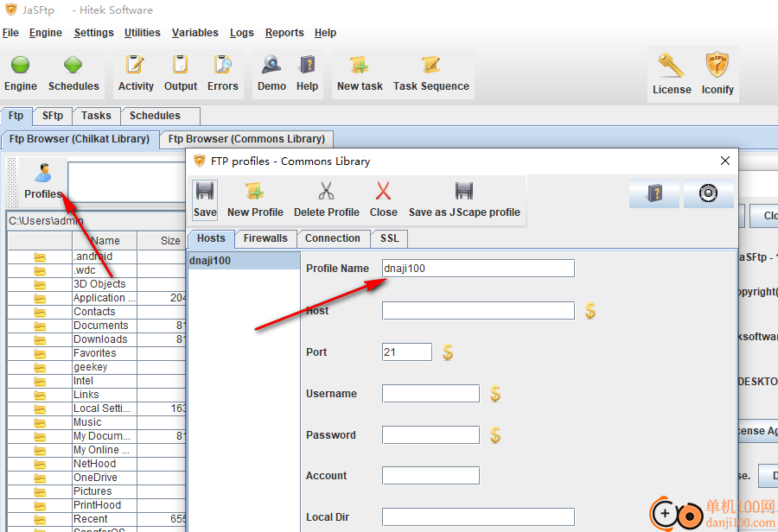Image resolution: width=778 pixels, height=532 pixels.
Task: Select the Documents folder row
Action: [x=97, y=326]
